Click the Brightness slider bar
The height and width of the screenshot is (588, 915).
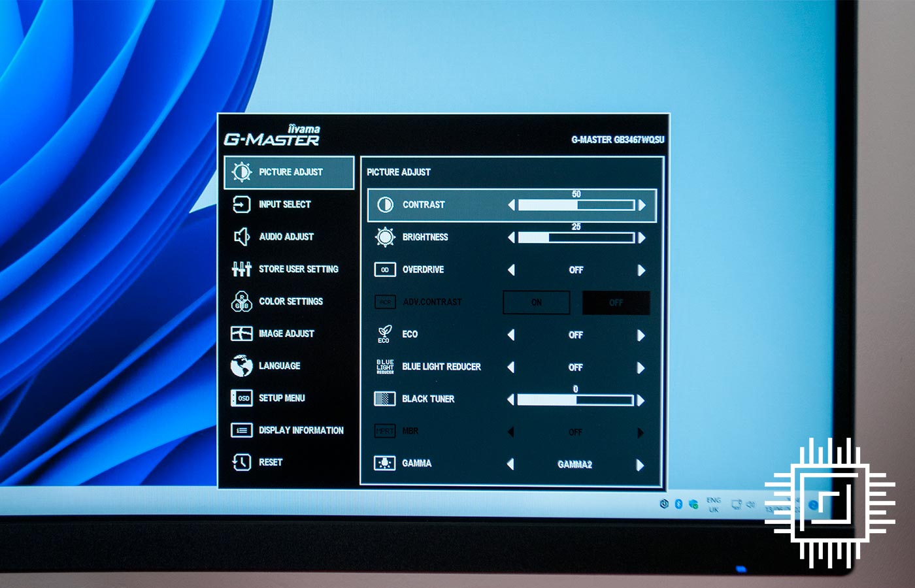coord(576,238)
